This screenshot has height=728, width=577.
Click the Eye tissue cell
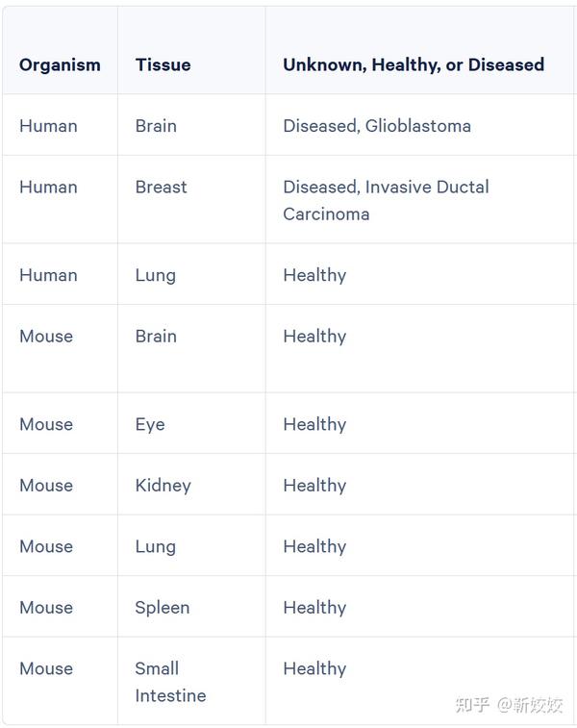pyautogui.click(x=150, y=424)
